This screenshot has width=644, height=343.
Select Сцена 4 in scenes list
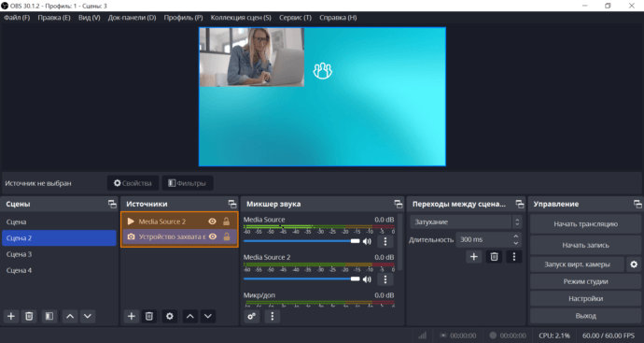pyautogui.click(x=59, y=270)
